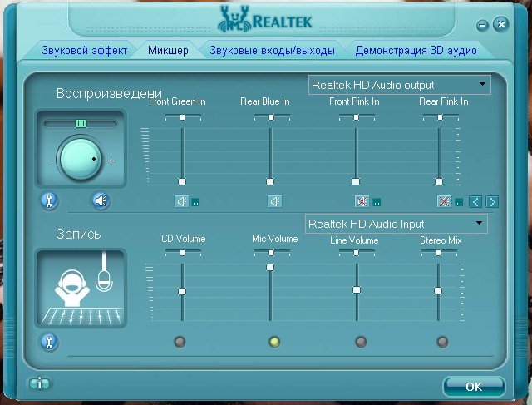This screenshot has height=405, width=532.
Task: Click the master balance slider handle
Action: tap(81, 123)
